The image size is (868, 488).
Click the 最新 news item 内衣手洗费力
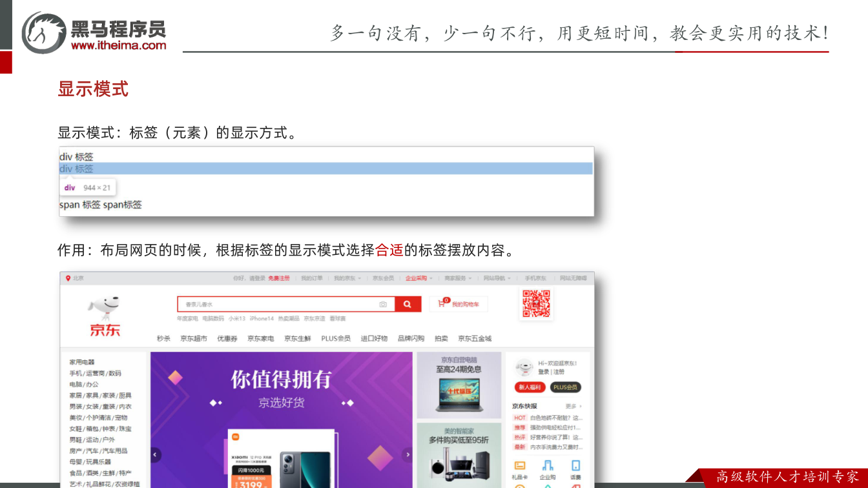[x=548, y=447]
